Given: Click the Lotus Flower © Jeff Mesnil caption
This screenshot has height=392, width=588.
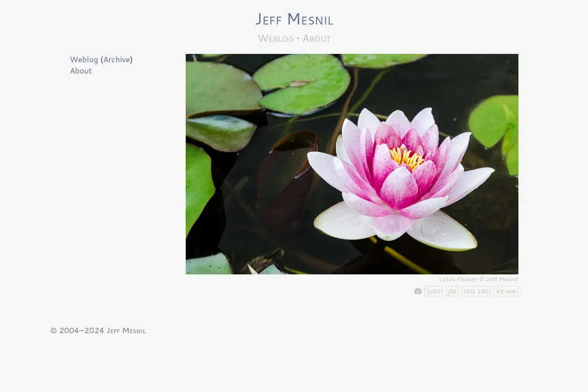Looking at the screenshot, I should (x=478, y=279).
